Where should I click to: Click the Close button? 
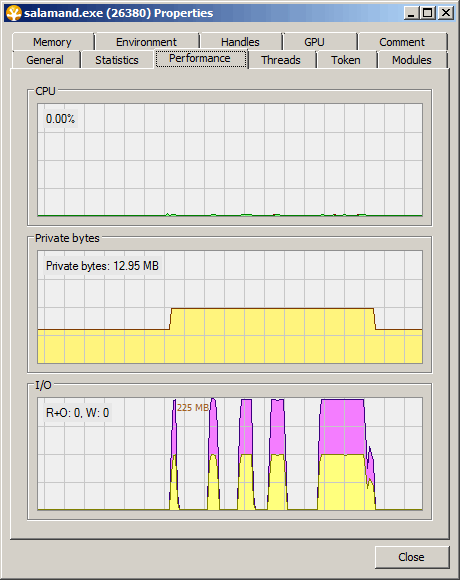pos(412,557)
